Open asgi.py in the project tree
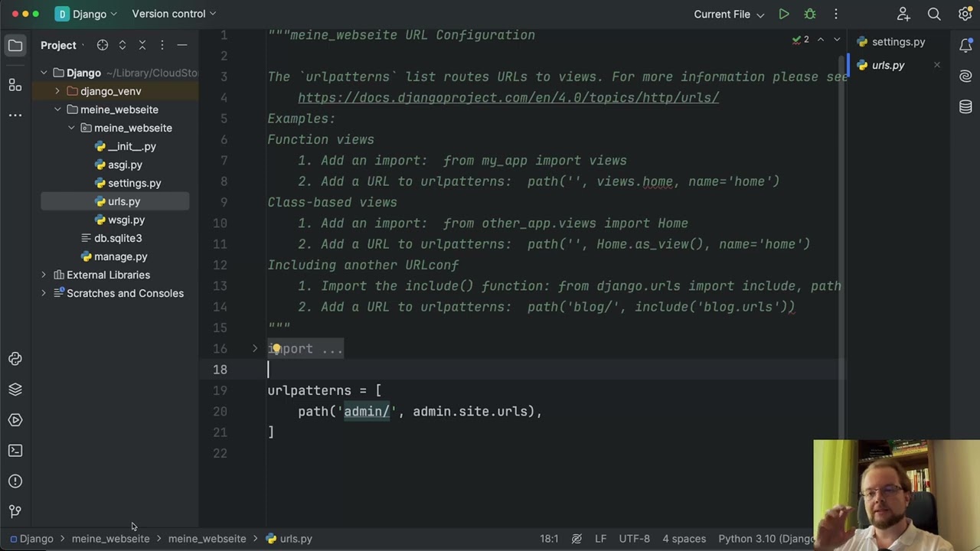The width and height of the screenshot is (980, 551). [125, 165]
